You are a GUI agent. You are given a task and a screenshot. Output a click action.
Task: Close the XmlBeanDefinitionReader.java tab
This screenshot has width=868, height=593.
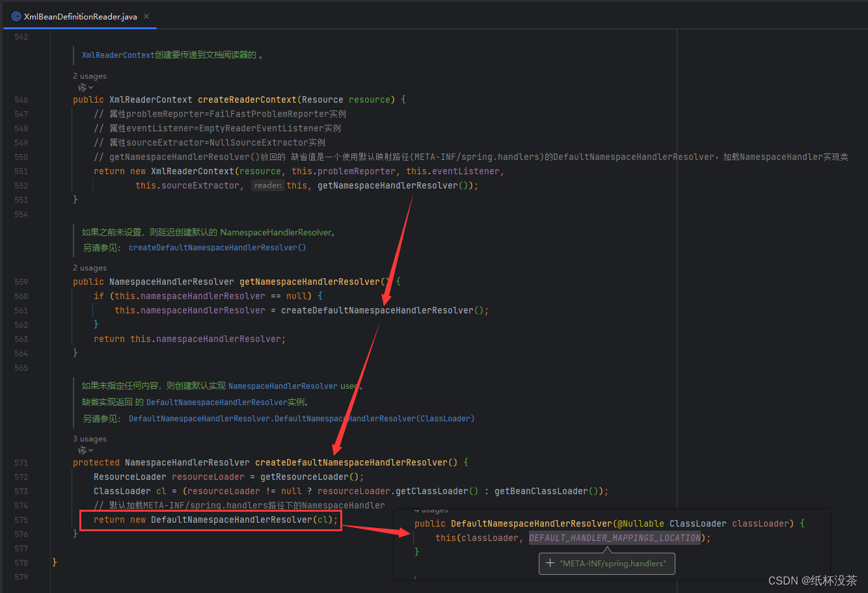coord(146,16)
